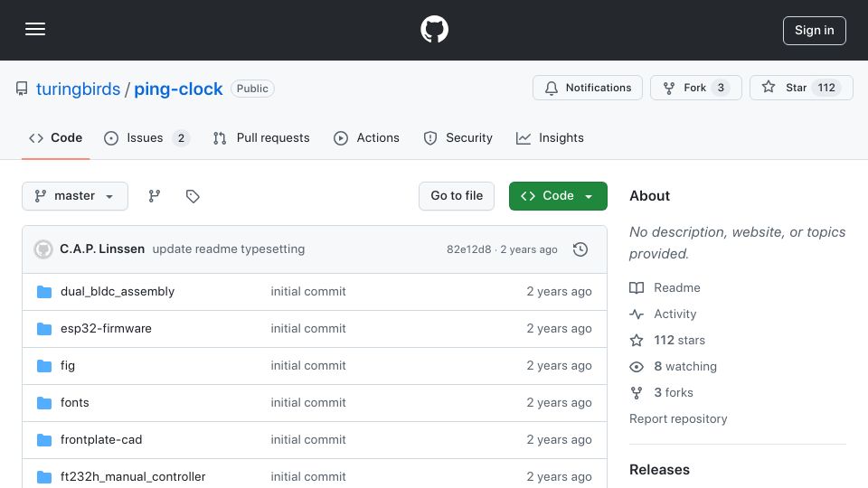Click the Issues count badge 2
Viewport: 868px width, 488px height.
(181, 137)
